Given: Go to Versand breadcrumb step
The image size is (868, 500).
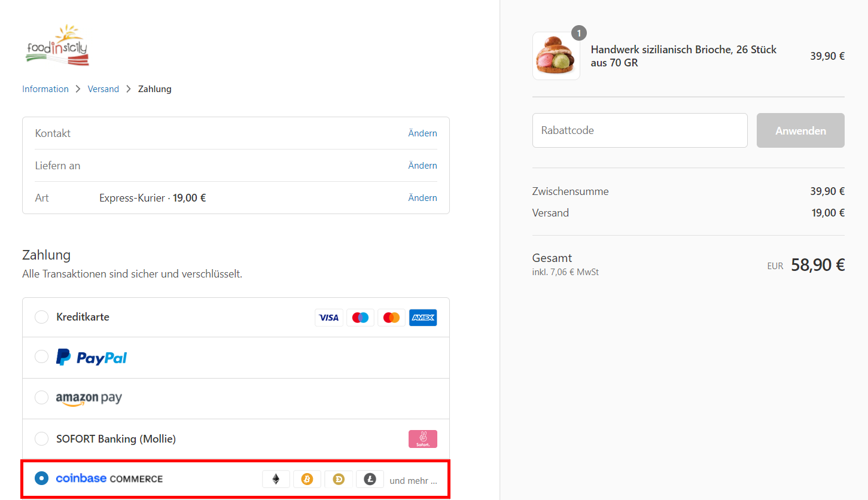Looking at the screenshot, I should coord(103,89).
